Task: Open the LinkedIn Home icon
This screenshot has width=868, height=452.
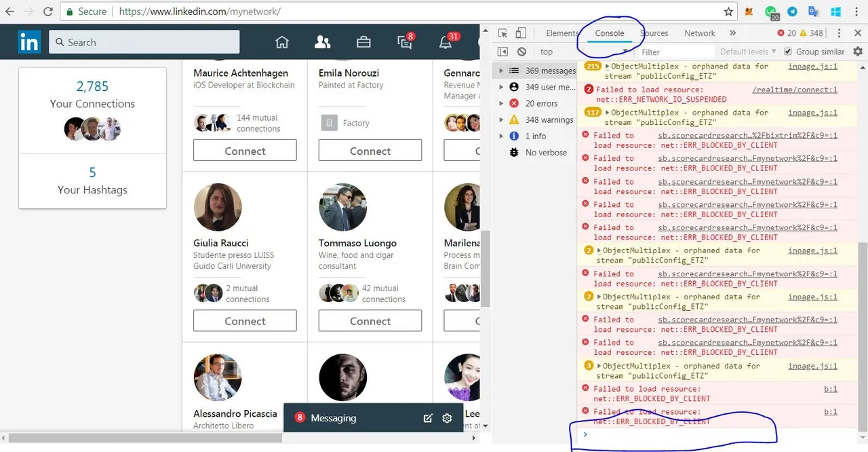Action: click(x=282, y=42)
